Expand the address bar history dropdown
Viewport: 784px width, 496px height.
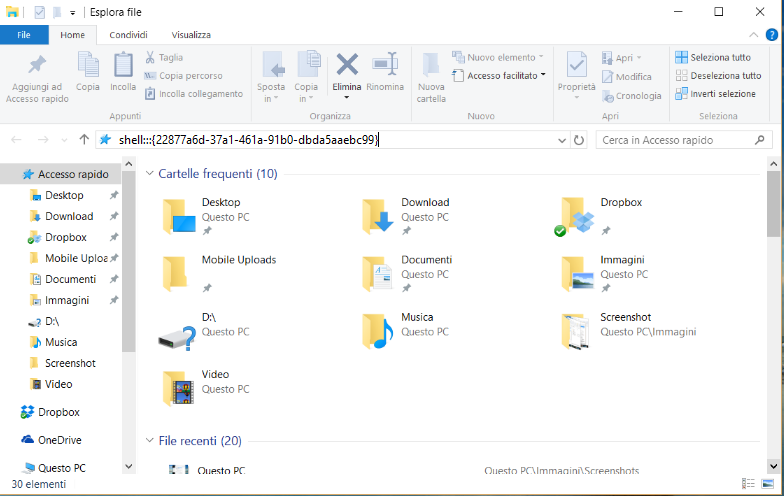562,140
